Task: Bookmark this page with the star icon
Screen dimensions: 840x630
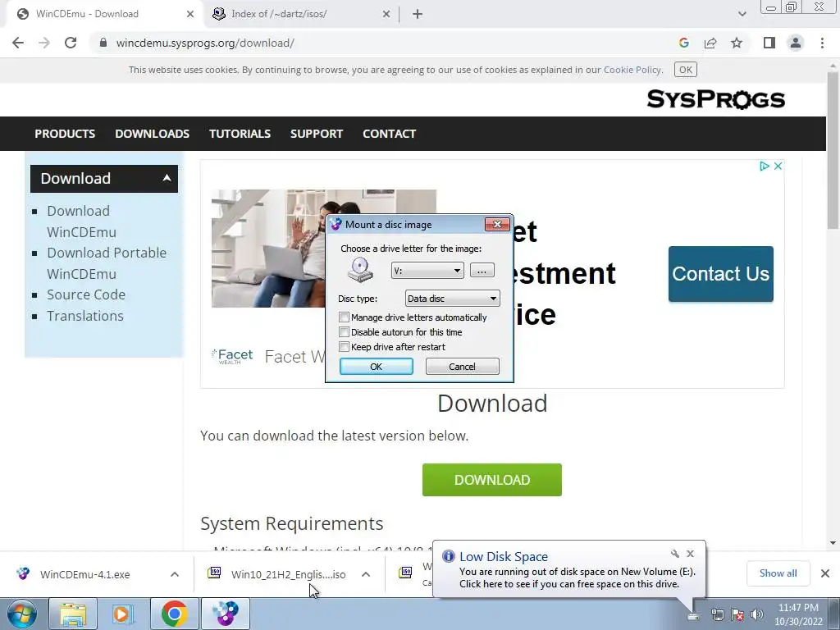Action: [x=737, y=43]
